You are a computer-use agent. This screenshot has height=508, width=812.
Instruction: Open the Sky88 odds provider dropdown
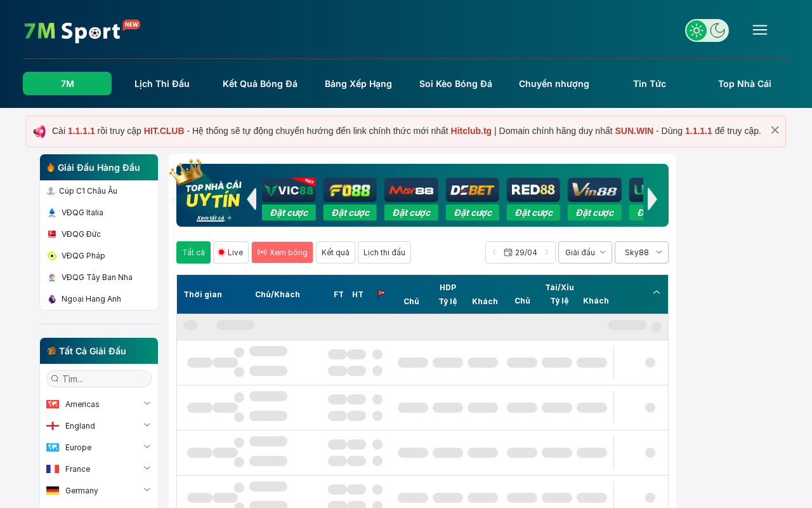(x=641, y=252)
